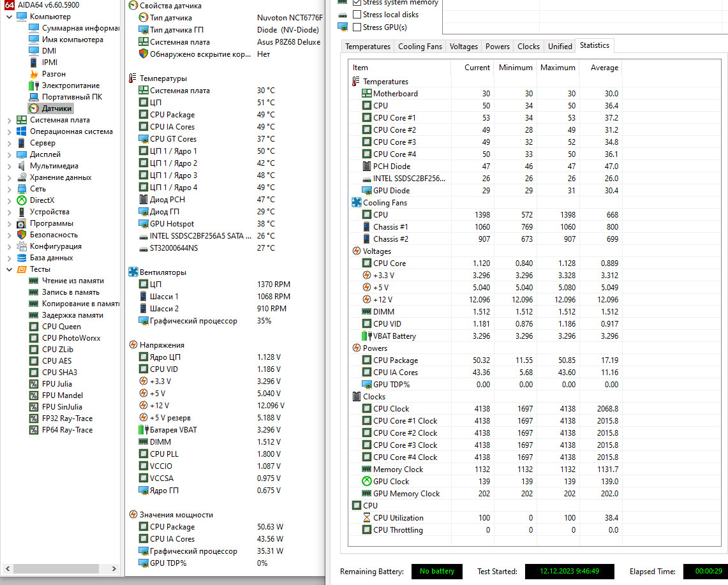728x585 pixels.
Task: Switch to the Voltages tab
Action: click(x=463, y=47)
